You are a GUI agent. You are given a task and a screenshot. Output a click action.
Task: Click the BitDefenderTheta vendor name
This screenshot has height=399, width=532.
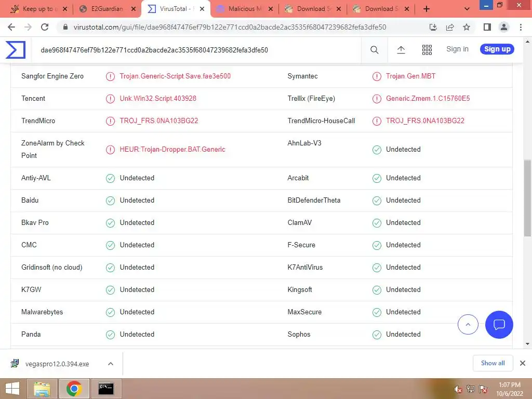click(314, 201)
